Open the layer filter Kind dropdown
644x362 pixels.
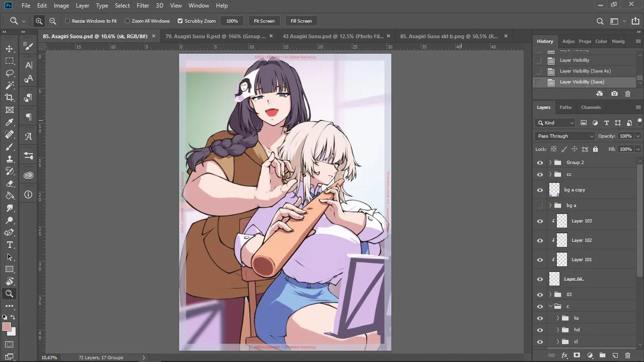click(555, 123)
